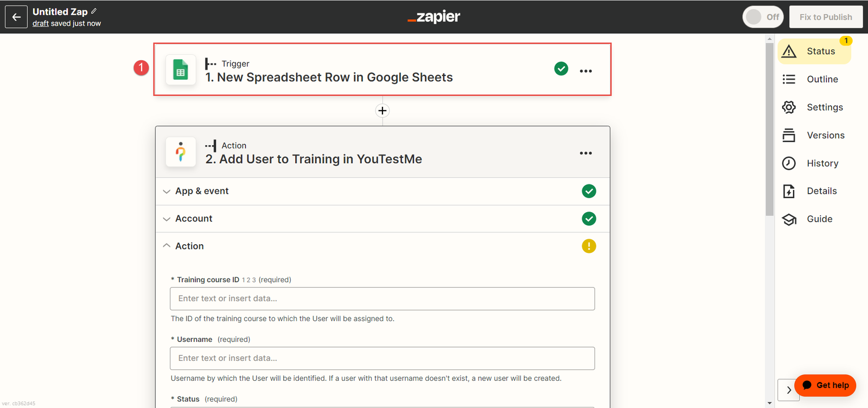The height and width of the screenshot is (408, 868).
Task: Click the draft link under Zap title
Action: tap(40, 23)
